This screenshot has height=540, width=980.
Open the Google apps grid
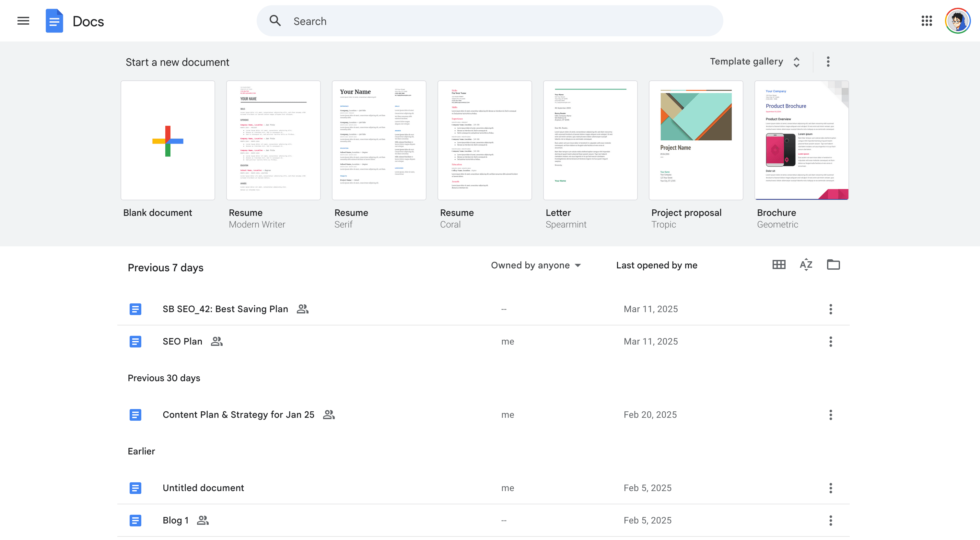coord(927,21)
